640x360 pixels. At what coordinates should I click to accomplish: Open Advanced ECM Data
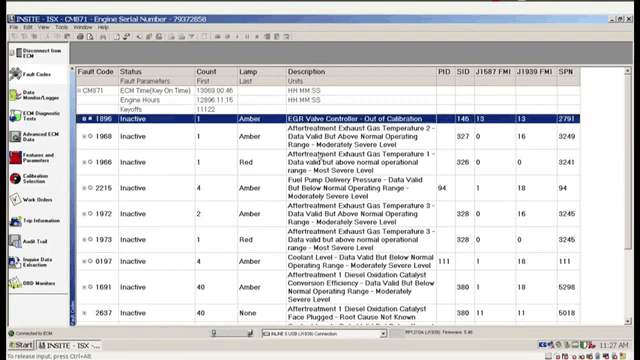click(35, 137)
